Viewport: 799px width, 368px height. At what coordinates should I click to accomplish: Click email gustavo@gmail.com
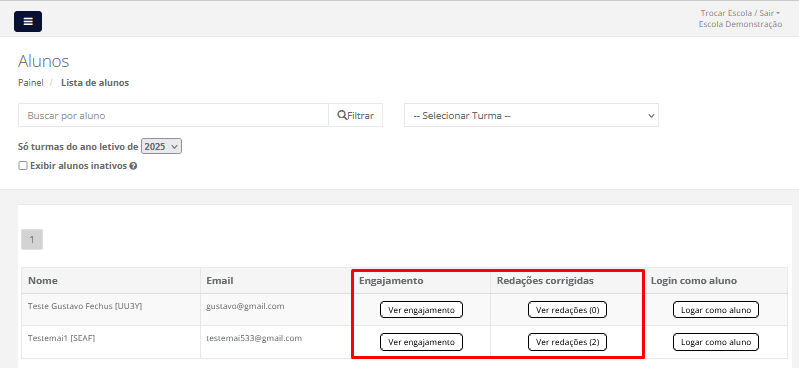(x=245, y=306)
